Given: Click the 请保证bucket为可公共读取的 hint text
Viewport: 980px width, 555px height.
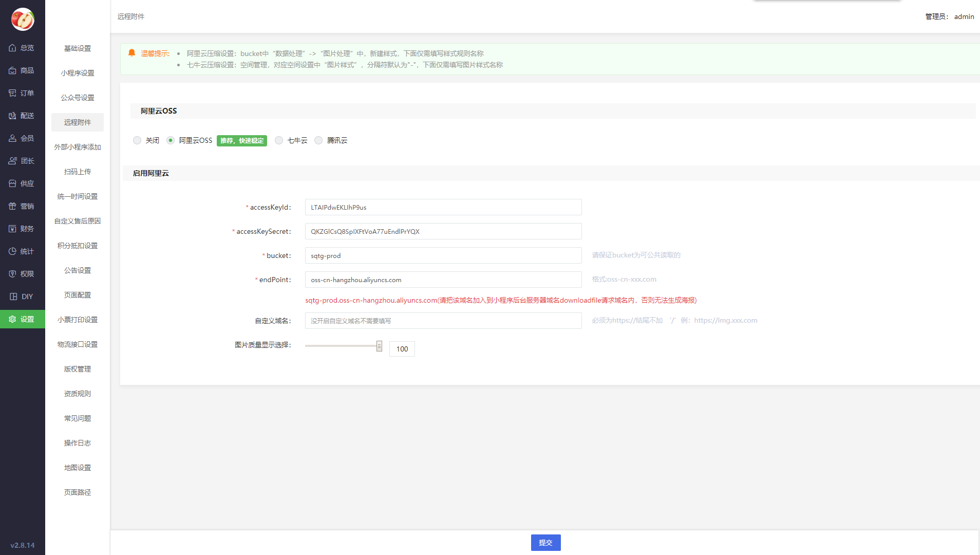Looking at the screenshot, I should click(x=636, y=255).
